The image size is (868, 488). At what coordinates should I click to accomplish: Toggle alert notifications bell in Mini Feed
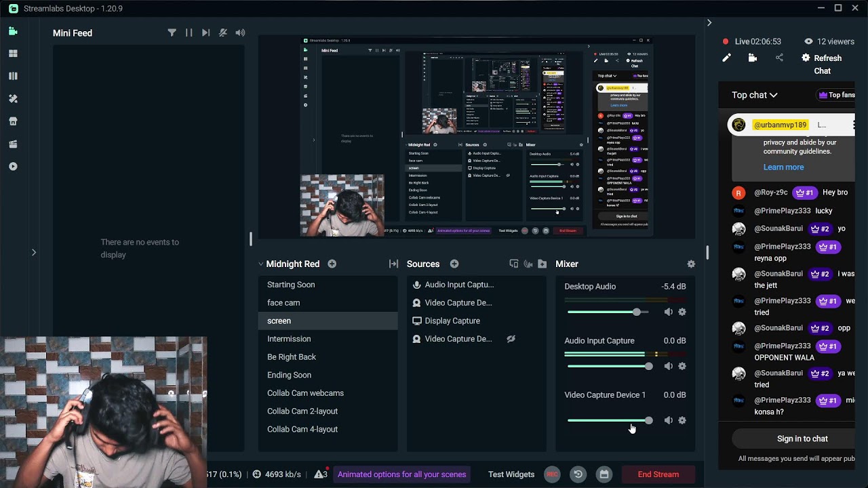223,33
